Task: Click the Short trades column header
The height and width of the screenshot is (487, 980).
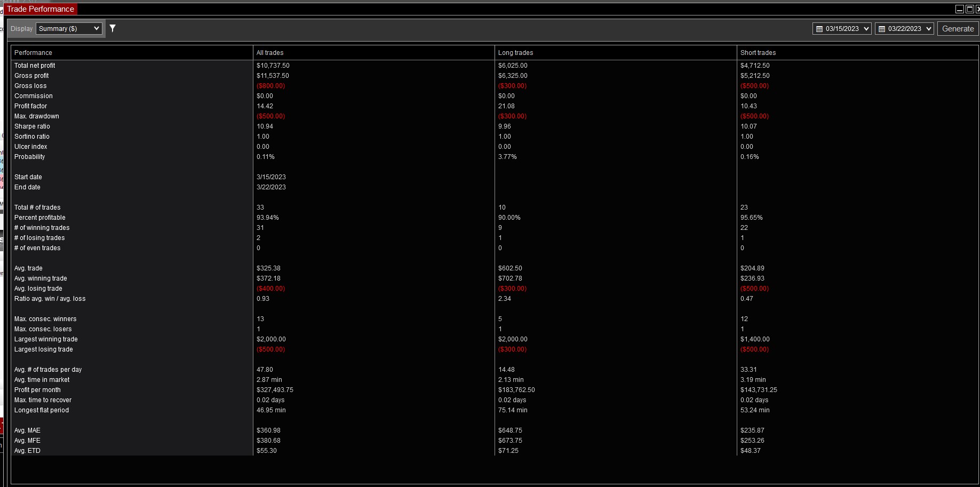Action: click(x=858, y=53)
